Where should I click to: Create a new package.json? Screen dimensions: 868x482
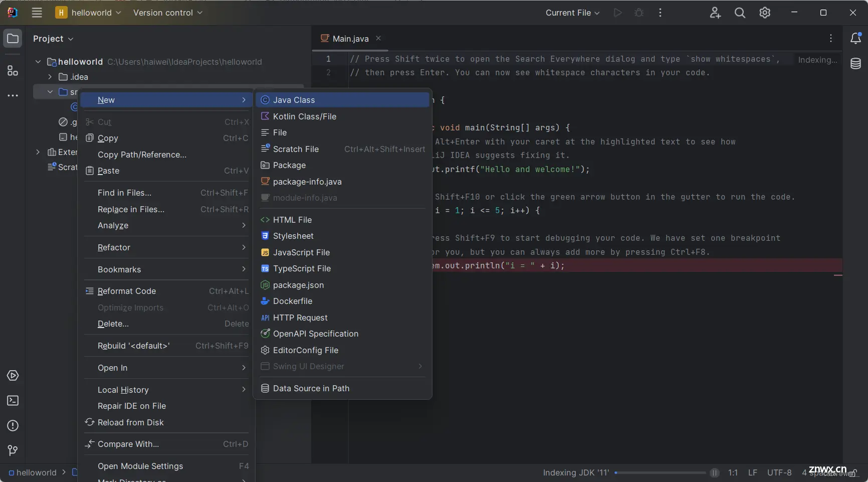pos(343,285)
